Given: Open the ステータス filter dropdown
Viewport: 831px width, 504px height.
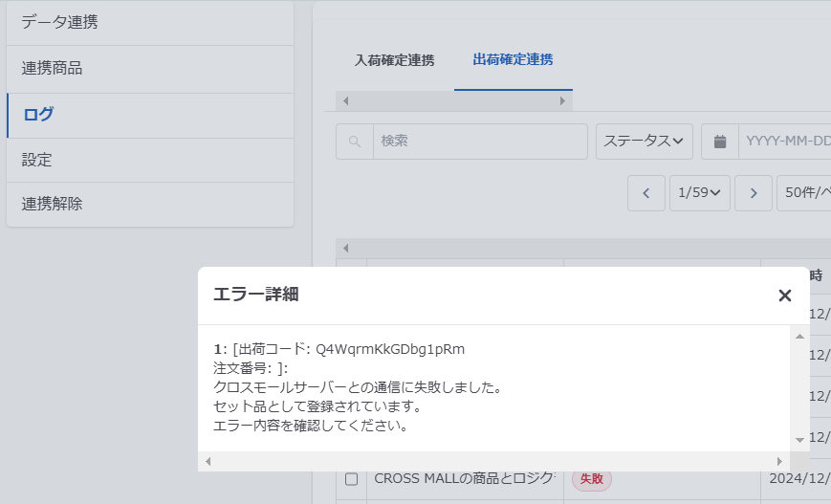Looking at the screenshot, I should click(x=645, y=142).
